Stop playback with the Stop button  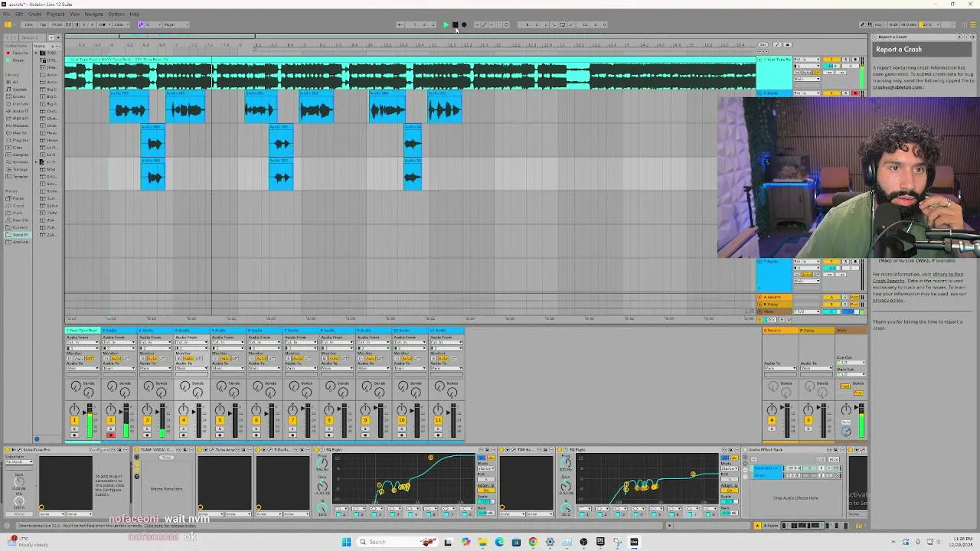point(455,24)
